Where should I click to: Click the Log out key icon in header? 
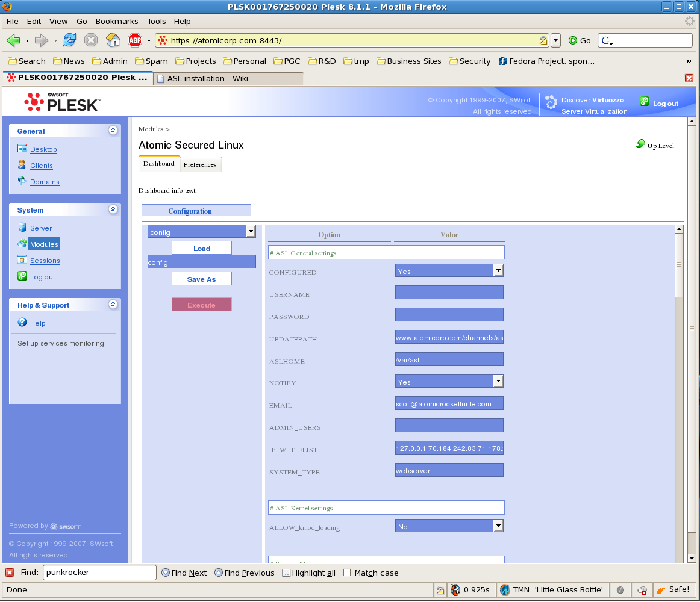pyautogui.click(x=645, y=102)
